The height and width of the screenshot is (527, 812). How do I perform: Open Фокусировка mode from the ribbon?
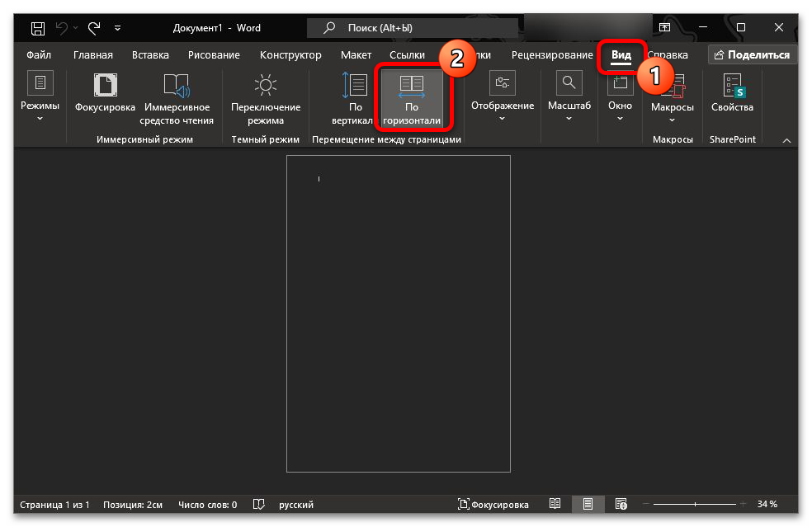click(x=105, y=97)
